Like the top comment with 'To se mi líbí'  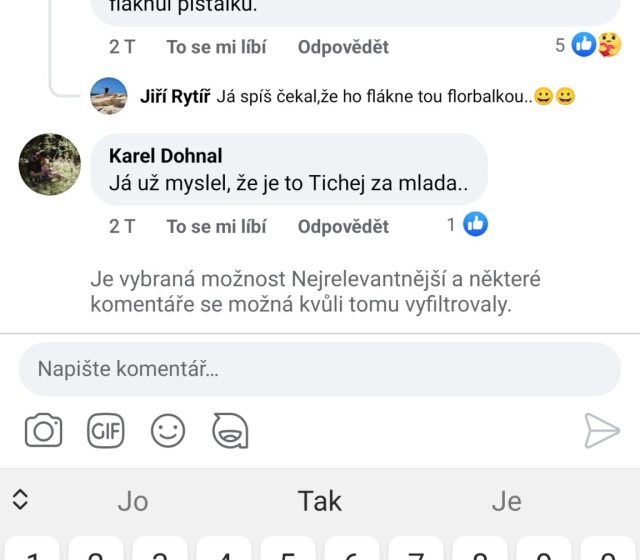[216, 47]
